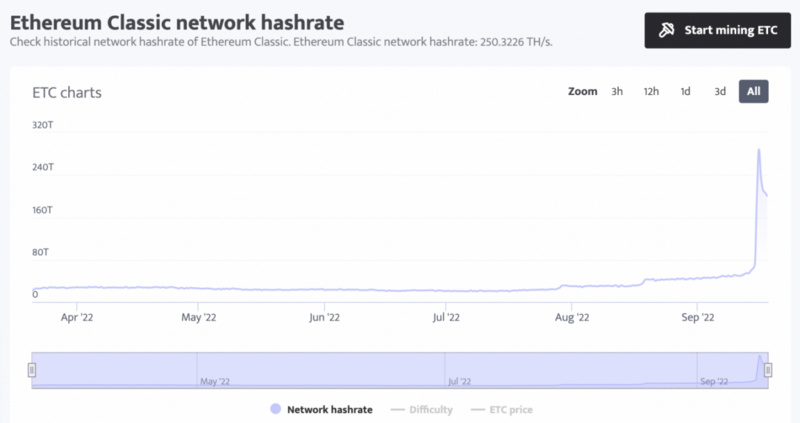The height and width of the screenshot is (423, 800).
Task: Switch zoom range to 1d
Action: coord(685,92)
